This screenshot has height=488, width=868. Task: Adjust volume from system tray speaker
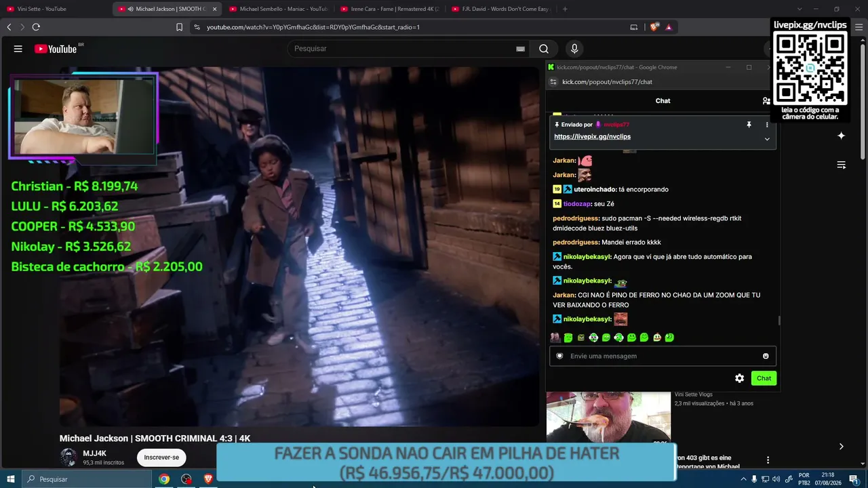(776, 479)
